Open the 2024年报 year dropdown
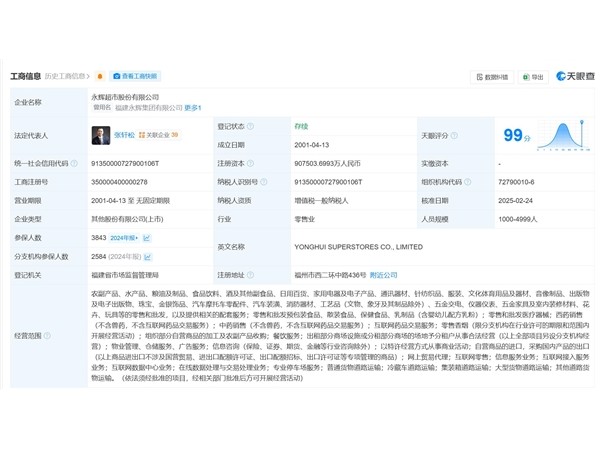The width and height of the screenshot is (600, 450). (124, 238)
